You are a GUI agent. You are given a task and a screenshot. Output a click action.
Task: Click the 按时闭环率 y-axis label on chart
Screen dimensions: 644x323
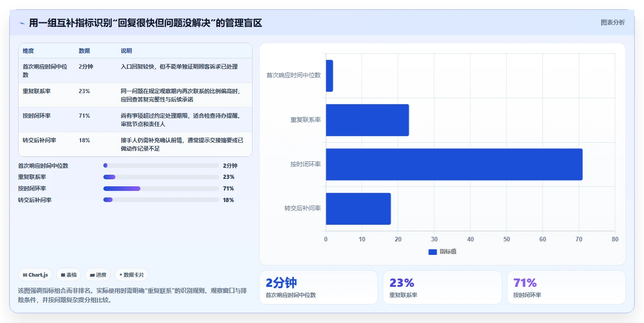pos(306,164)
